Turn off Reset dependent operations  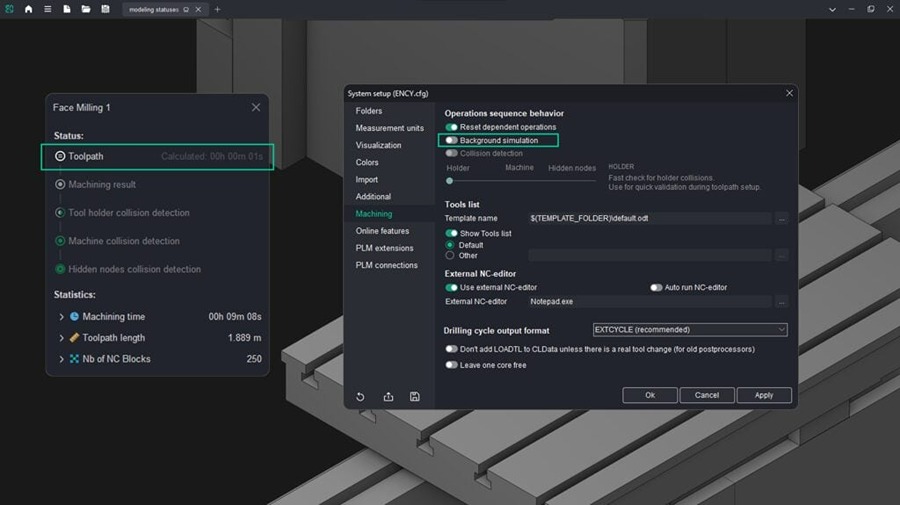click(x=452, y=128)
